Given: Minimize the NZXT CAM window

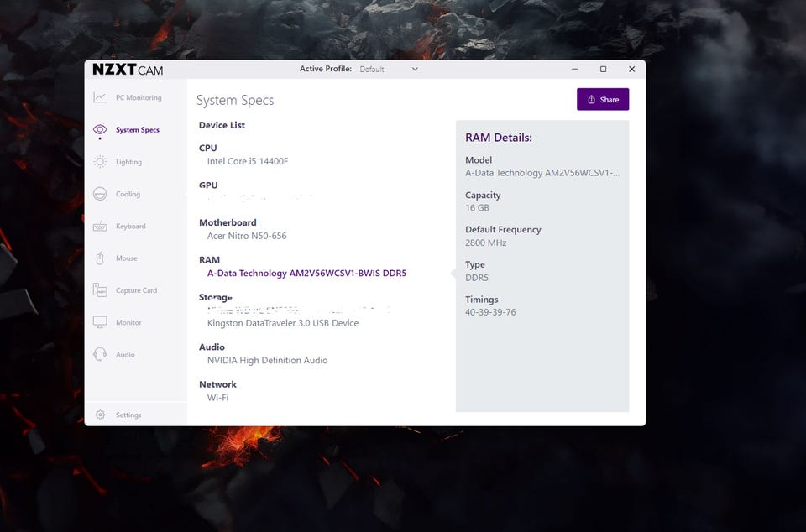Looking at the screenshot, I should click(574, 70).
